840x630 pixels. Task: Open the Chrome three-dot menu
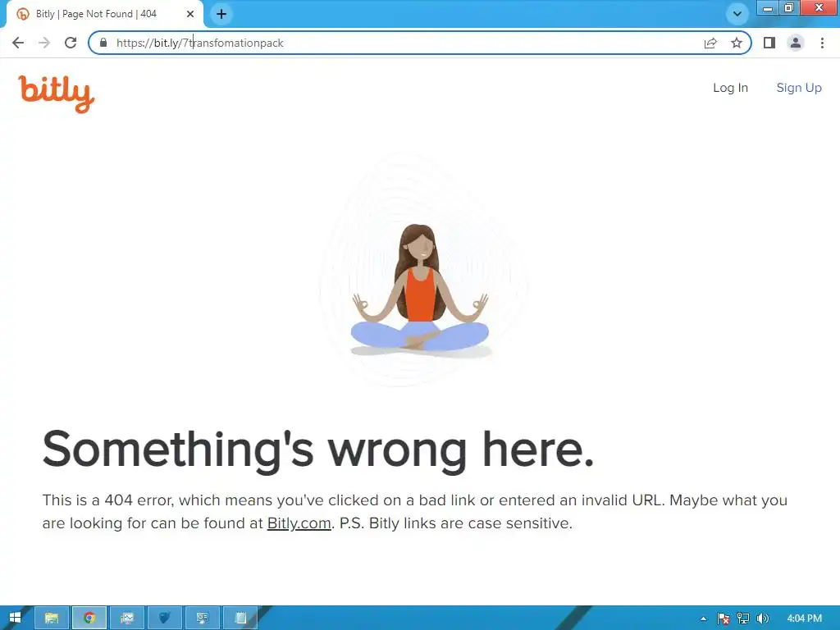point(822,43)
